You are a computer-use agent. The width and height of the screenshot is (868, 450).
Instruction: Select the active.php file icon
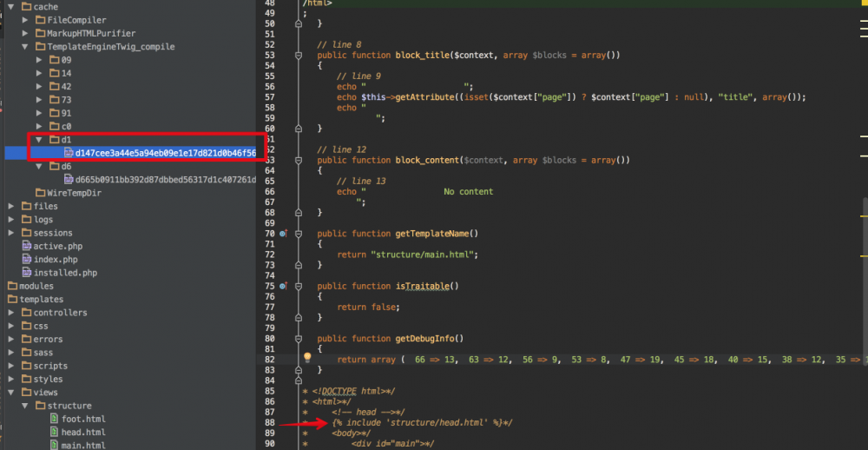26,247
